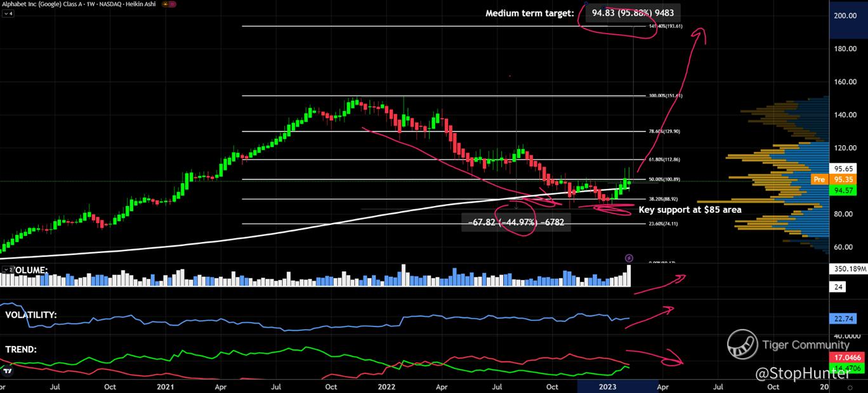Click the 200.00 price scale label
This screenshot has height=393, width=868.
point(846,16)
